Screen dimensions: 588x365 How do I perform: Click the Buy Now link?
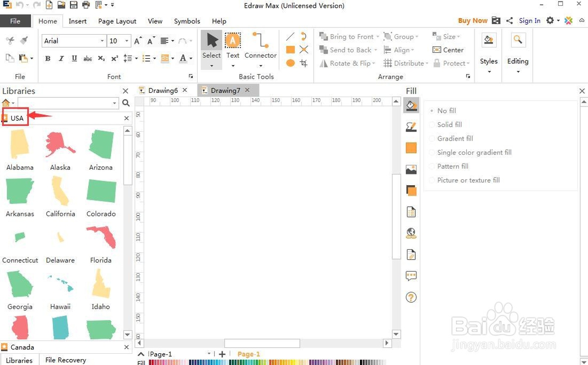tap(473, 21)
